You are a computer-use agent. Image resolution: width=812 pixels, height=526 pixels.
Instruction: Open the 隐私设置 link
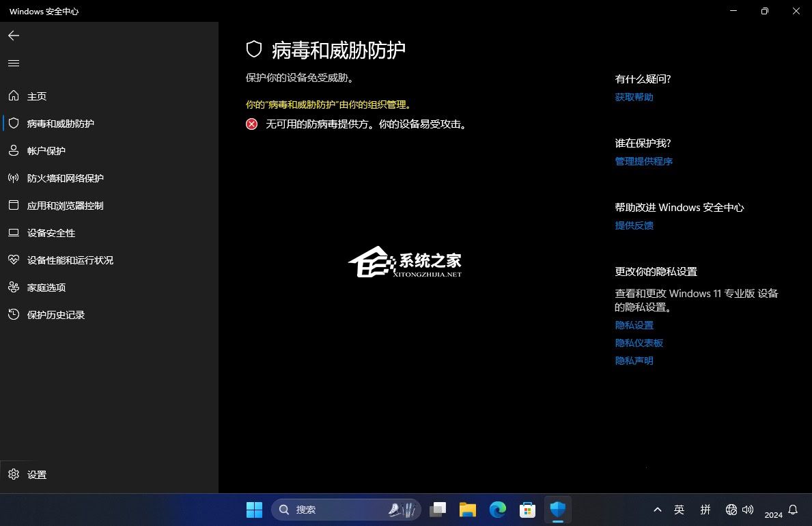click(634, 325)
